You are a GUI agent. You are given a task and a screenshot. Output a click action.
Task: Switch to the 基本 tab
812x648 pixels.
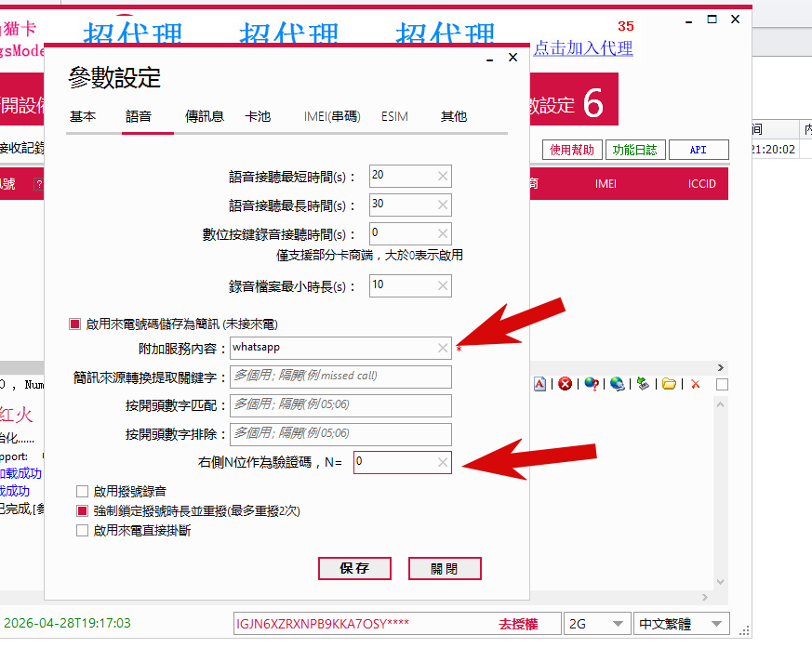tap(83, 116)
